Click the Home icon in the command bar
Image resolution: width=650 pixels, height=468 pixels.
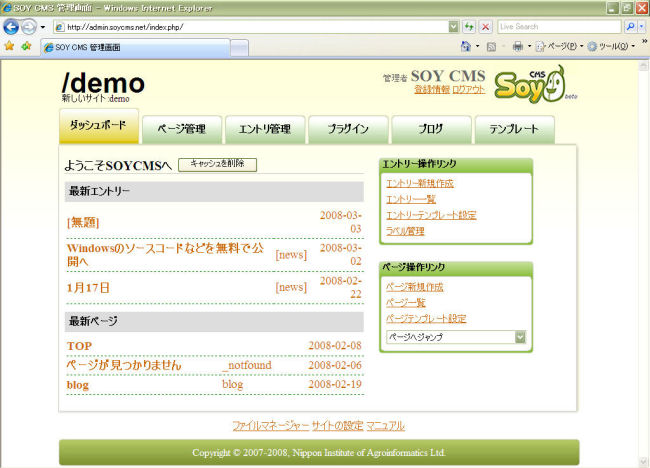coord(466,46)
